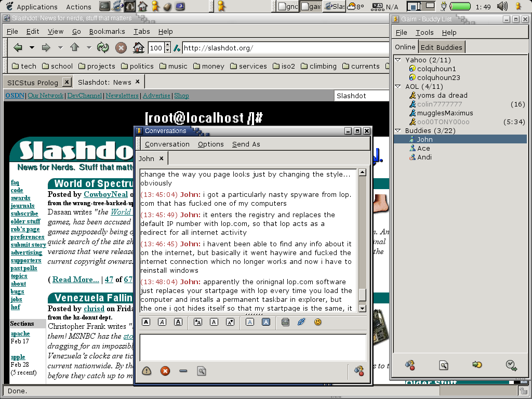Image resolution: width=532 pixels, height=399 pixels.
Task: Switch to the Edit Buddies tab
Action: tap(442, 47)
